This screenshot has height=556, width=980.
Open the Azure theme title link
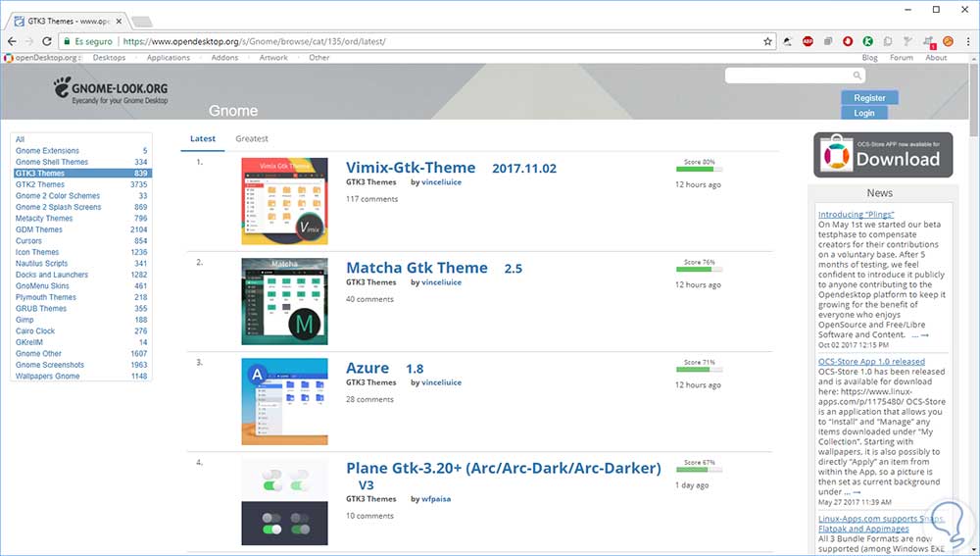click(x=367, y=368)
